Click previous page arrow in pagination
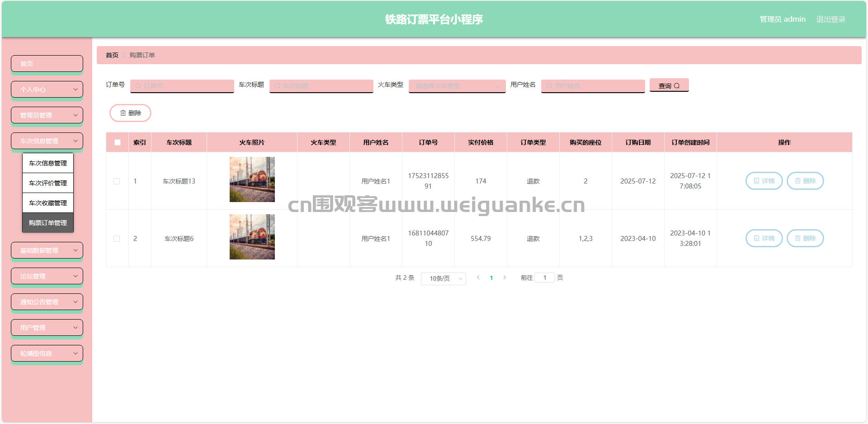868x424 pixels. [x=478, y=278]
